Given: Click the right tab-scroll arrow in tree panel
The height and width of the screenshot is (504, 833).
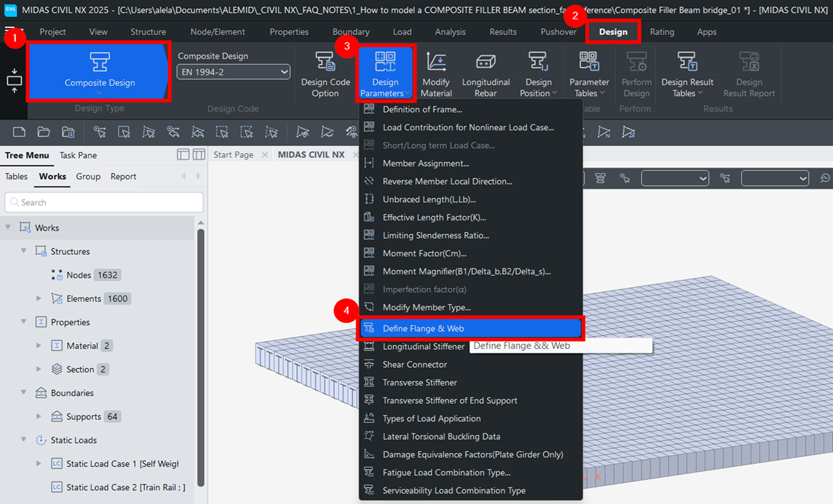Looking at the screenshot, I should pos(199,177).
